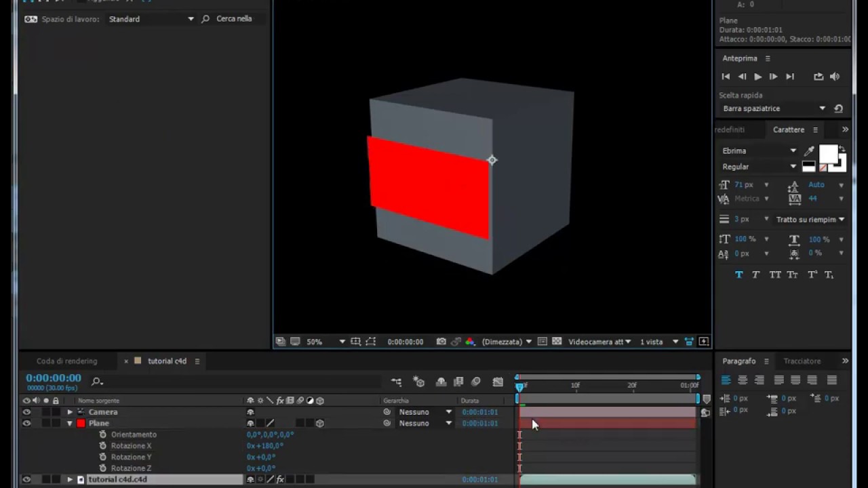The height and width of the screenshot is (488, 868).
Task: Open the Videocamera att view dropdown
Action: pyautogui.click(x=599, y=342)
